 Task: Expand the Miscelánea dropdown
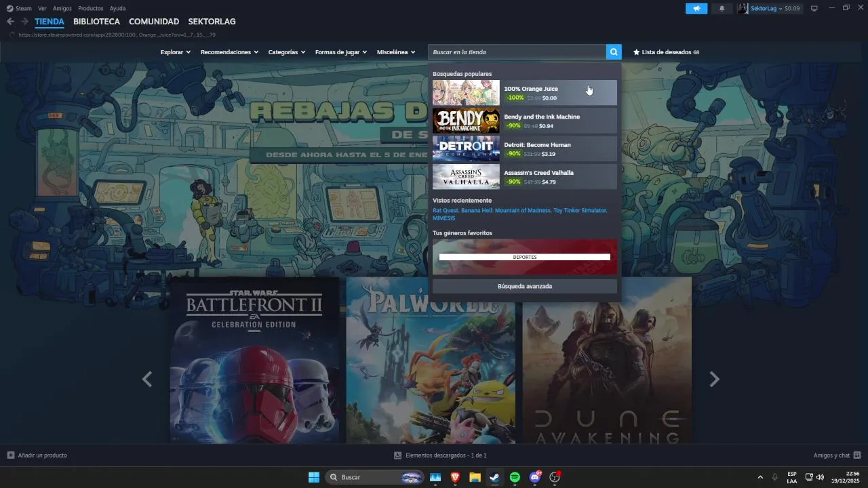click(x=395, y=52)
